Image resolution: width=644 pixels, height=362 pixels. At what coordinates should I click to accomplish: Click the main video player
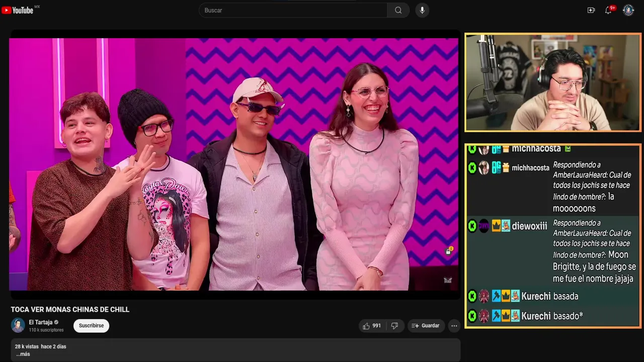coord(234,164)
